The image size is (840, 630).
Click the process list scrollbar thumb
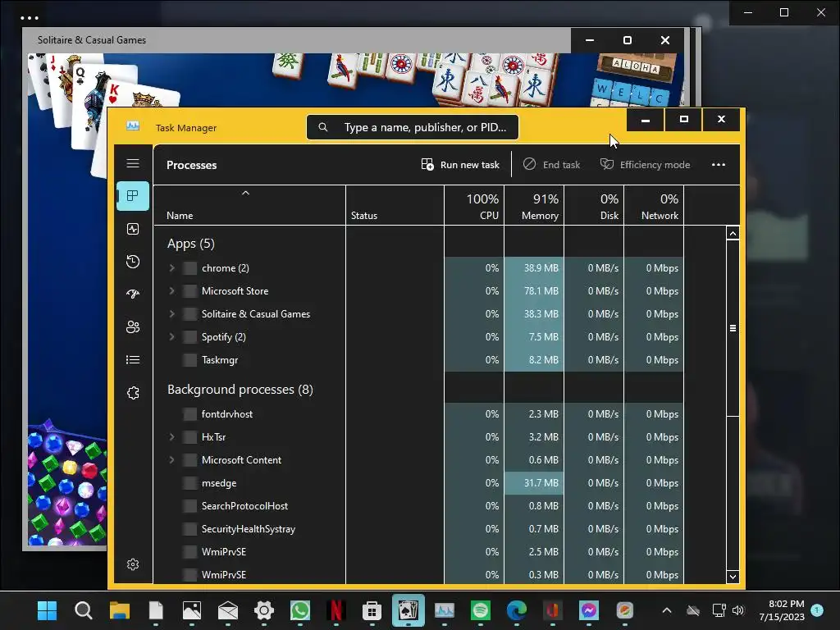[733, 328]
